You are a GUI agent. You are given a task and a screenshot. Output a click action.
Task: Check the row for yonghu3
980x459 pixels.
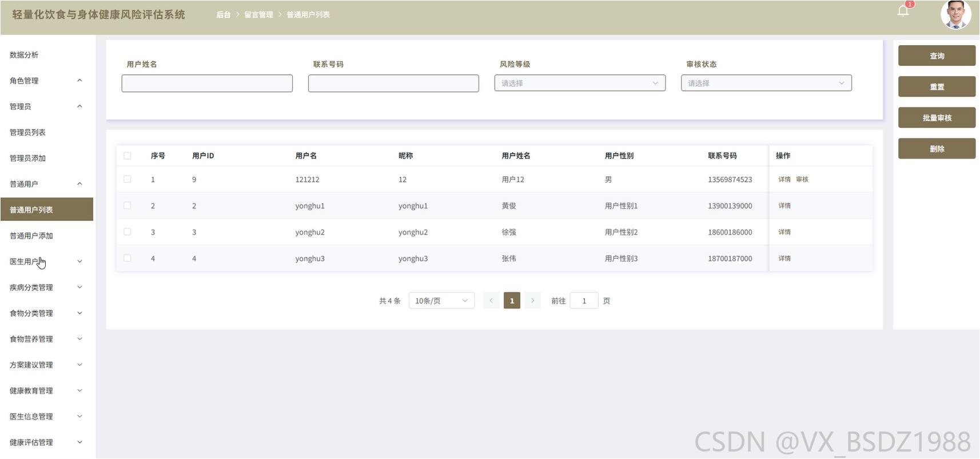(128, 258)
